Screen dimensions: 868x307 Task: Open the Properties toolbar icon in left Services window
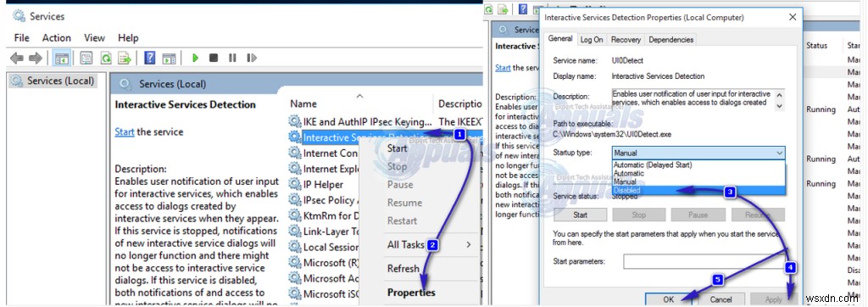[86, 58]
